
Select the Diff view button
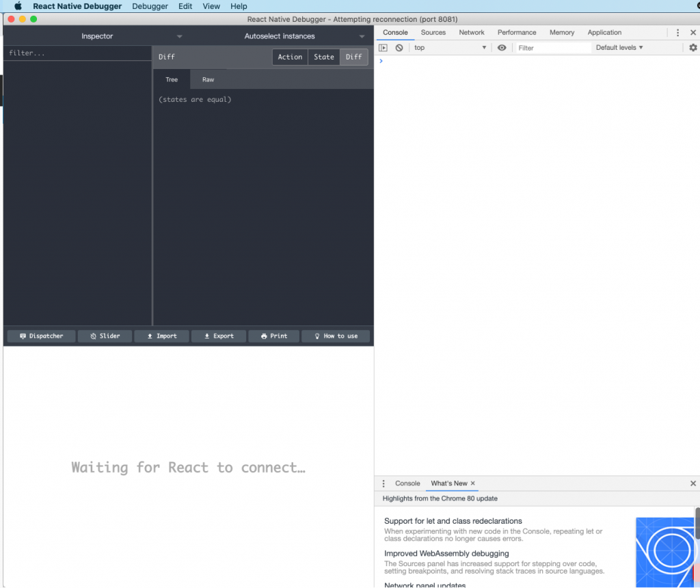tap(353, 57)
